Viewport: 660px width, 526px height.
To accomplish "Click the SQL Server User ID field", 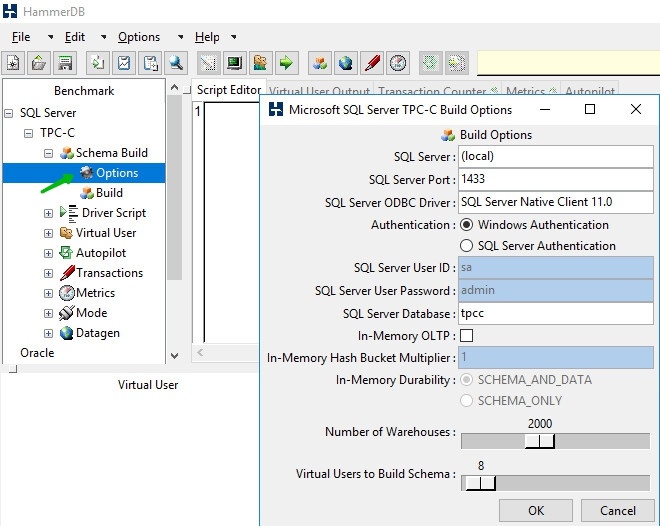I will click(x=556, y=268).
